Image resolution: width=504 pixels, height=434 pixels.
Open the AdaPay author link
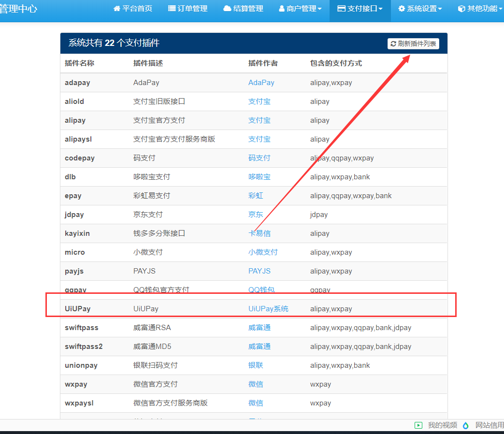click(x=261, y=83)
